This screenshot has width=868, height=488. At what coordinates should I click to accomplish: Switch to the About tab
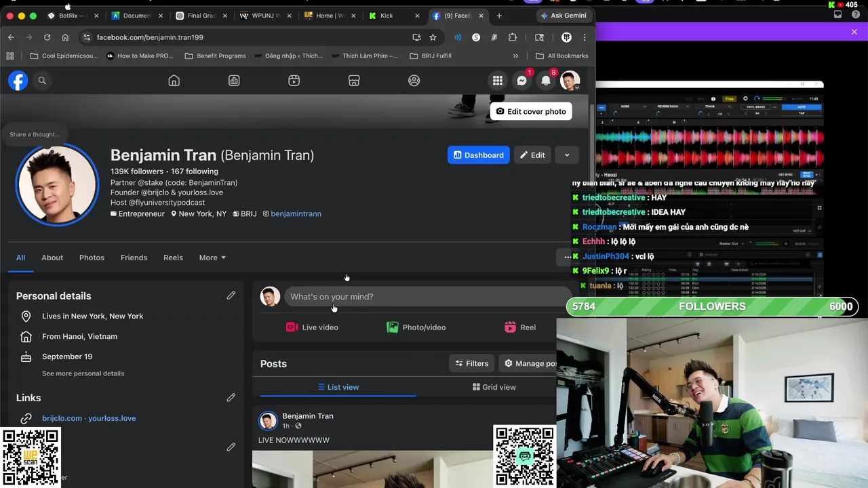click(52, 258)
